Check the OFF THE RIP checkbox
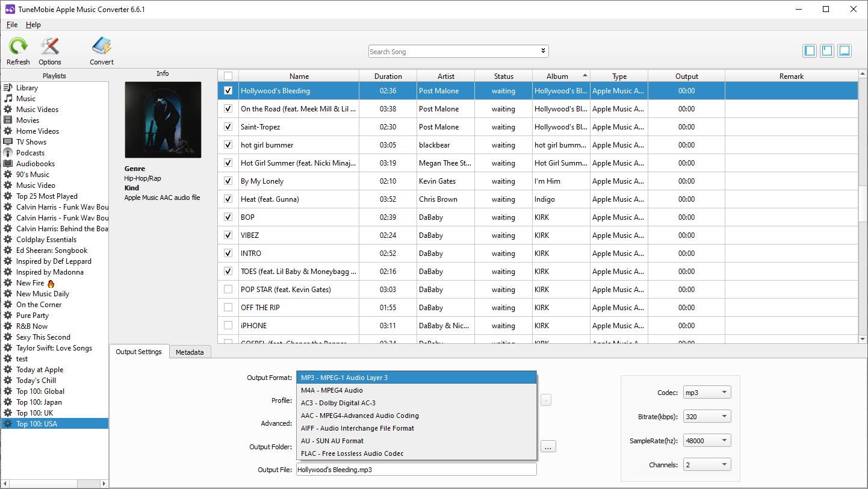Image resolution: width=868 pixels, height=489 pixels. 228,308
